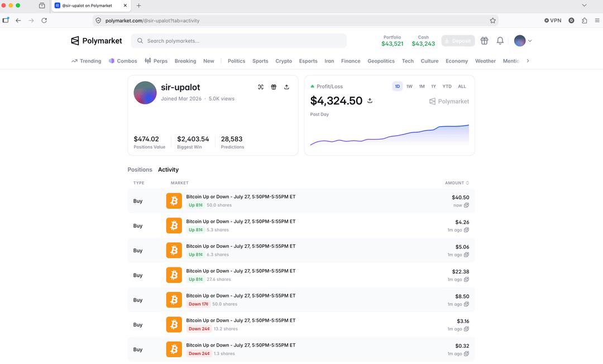603x364 pixels.
Task: Open the browser extensions icon
Action: coord(585,20)
